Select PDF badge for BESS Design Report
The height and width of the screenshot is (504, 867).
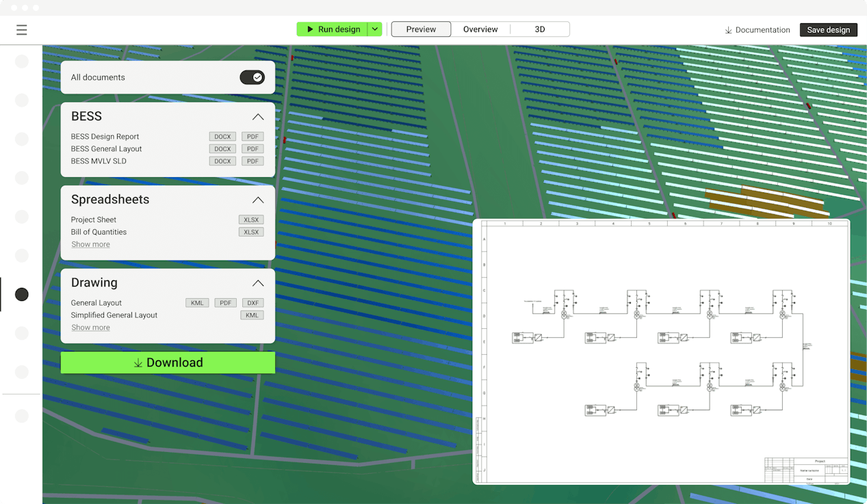pyautogui.click(x=252, y=137)
